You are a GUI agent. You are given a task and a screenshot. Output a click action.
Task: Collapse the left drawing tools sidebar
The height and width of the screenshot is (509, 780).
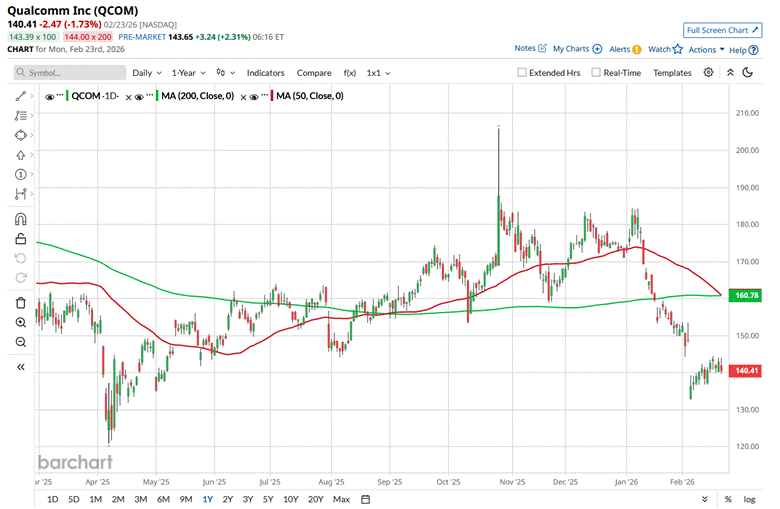coord(20,367)
